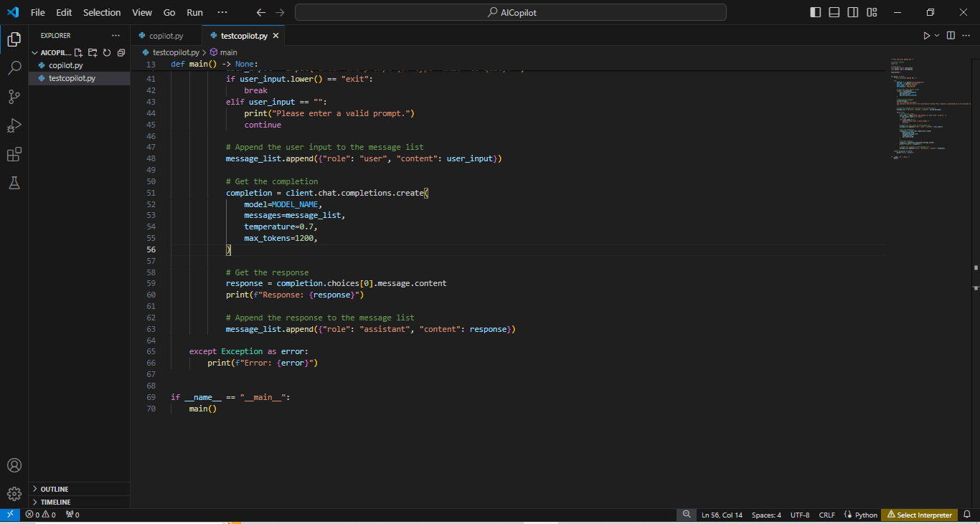
Task: Toggle the Primary Side Bar layout button
Action: coord(816,12)
